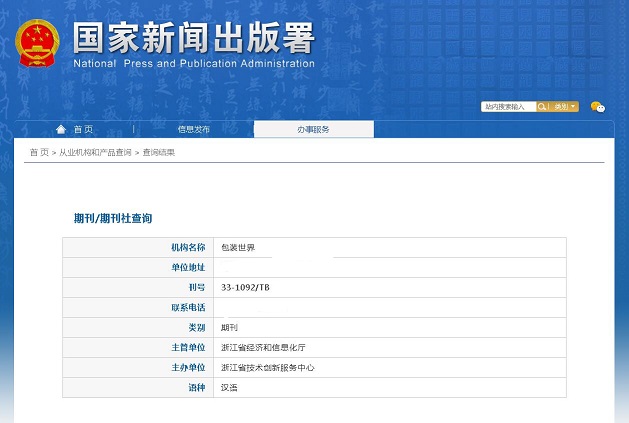Image resolution: width=629 pixels, height=423 pixels.
Task: Click 查询结果 in the breadcrumb
Action: (x=158, y=152)
